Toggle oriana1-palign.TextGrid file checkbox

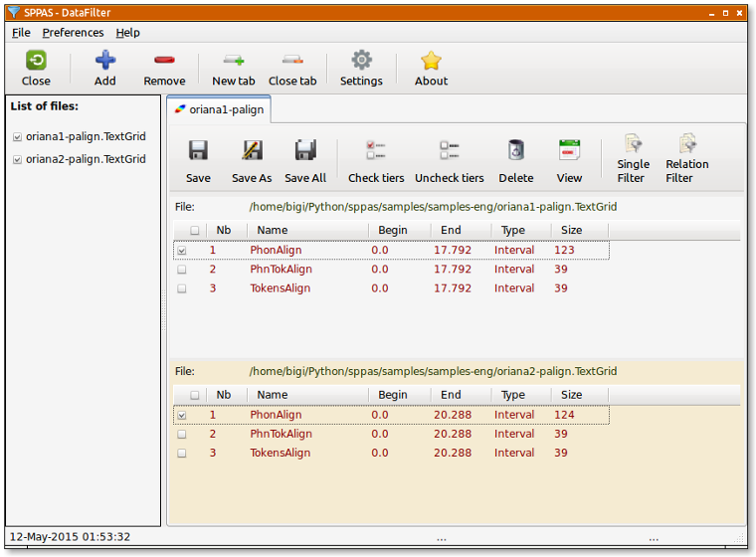17,137
